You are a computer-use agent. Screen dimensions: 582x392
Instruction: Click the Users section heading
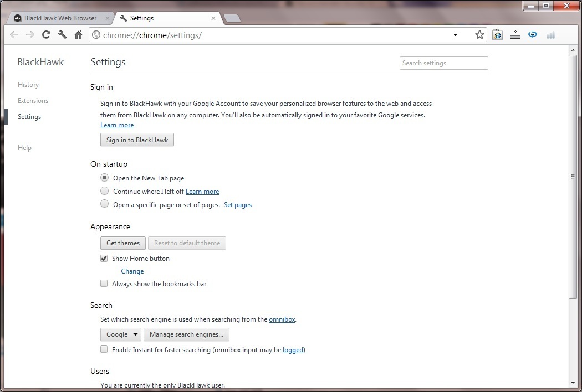coord(99,371)
